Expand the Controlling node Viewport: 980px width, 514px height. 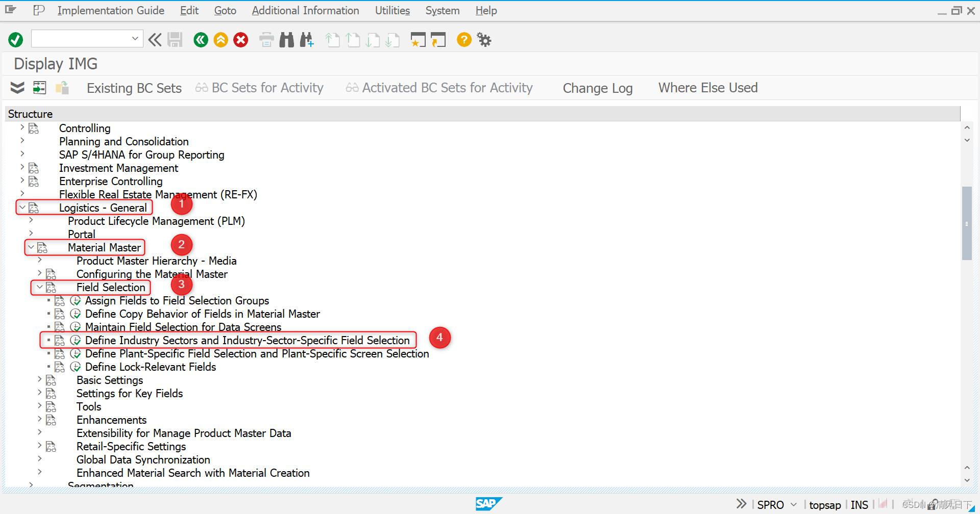pos(22,127)
